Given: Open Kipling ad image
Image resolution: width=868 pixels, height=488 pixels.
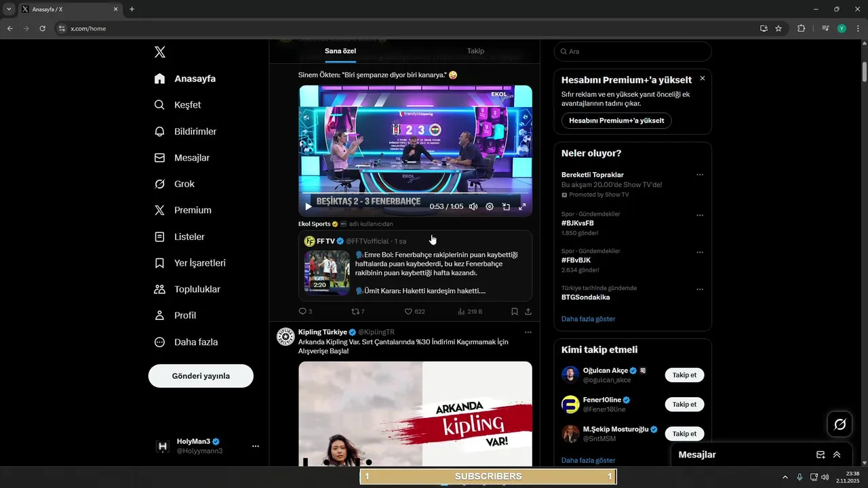Looking at the screenshot, I should coord(415,413).
